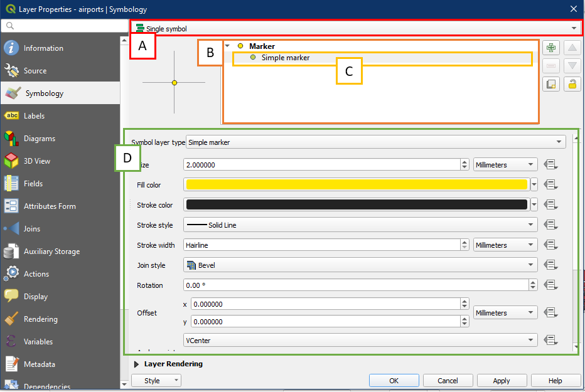Click the yellow Fill color swatch
585x392 pixels.
click(x=355, y=184)
